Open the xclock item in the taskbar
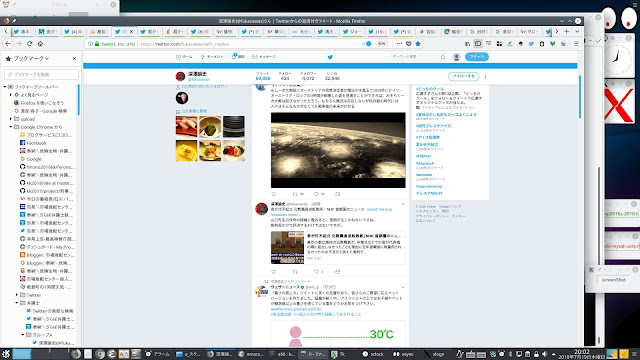The width and height of the screenshot is (640, 360). point(373,354)
